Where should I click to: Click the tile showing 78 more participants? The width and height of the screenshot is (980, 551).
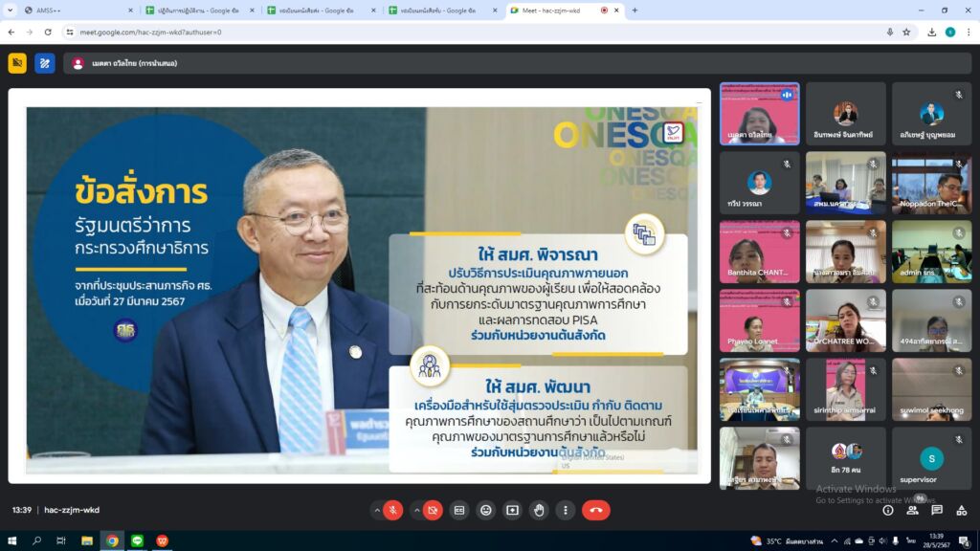845,457
